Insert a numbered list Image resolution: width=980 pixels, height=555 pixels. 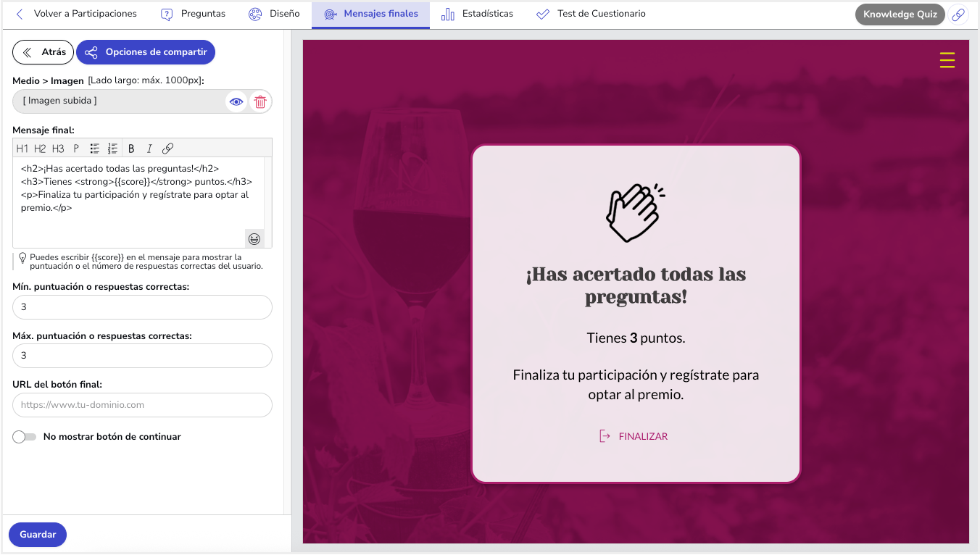[112, 149]
